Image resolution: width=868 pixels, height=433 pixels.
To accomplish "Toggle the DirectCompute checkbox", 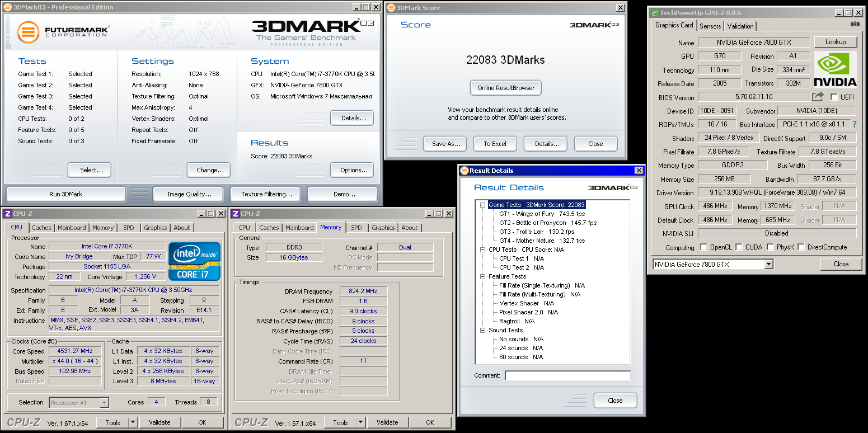I will (x=801, y=247).
